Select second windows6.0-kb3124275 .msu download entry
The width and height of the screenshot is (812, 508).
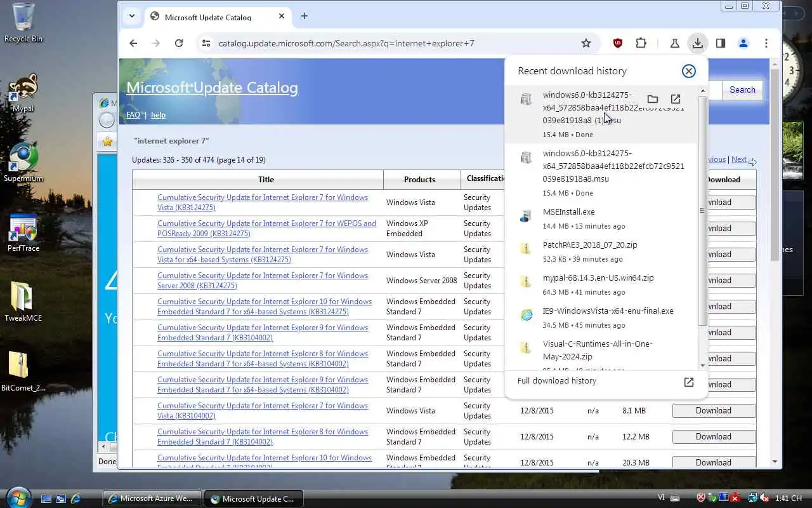coord(601,173)
